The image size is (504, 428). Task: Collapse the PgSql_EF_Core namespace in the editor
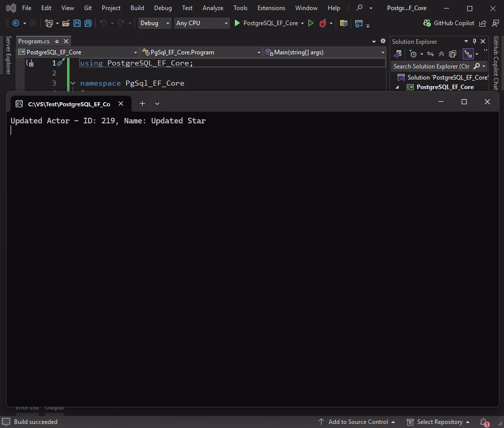73,83
